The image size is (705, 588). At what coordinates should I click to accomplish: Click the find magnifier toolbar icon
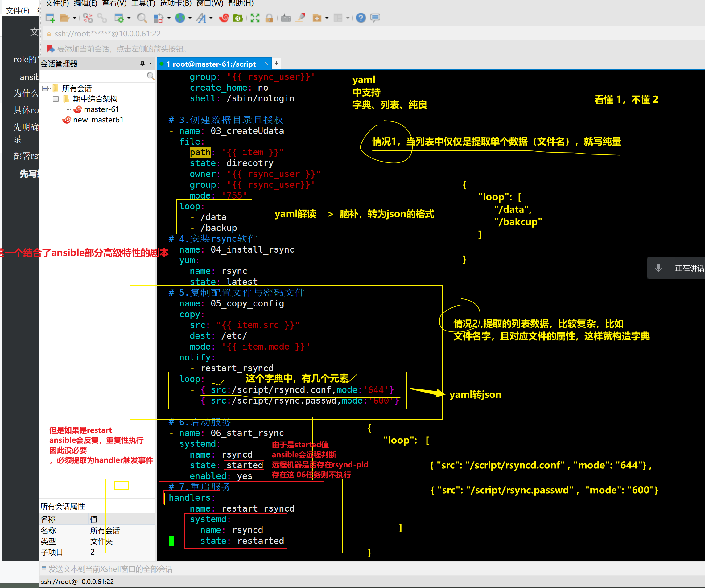[x=142, y=18]
